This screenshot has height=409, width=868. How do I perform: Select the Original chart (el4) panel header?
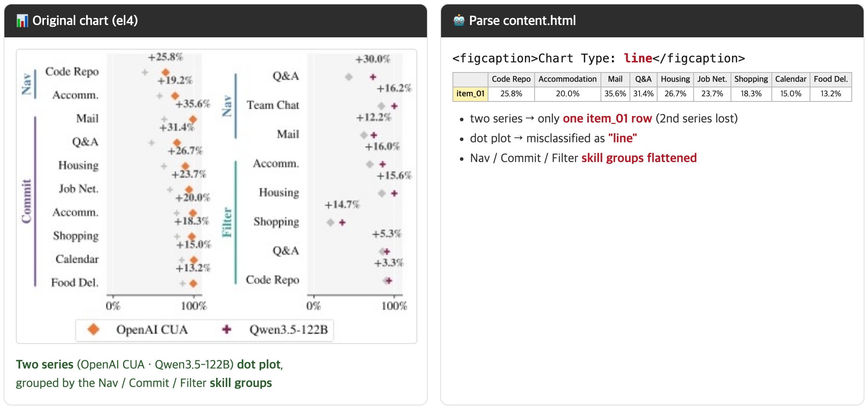pos(216,21)
